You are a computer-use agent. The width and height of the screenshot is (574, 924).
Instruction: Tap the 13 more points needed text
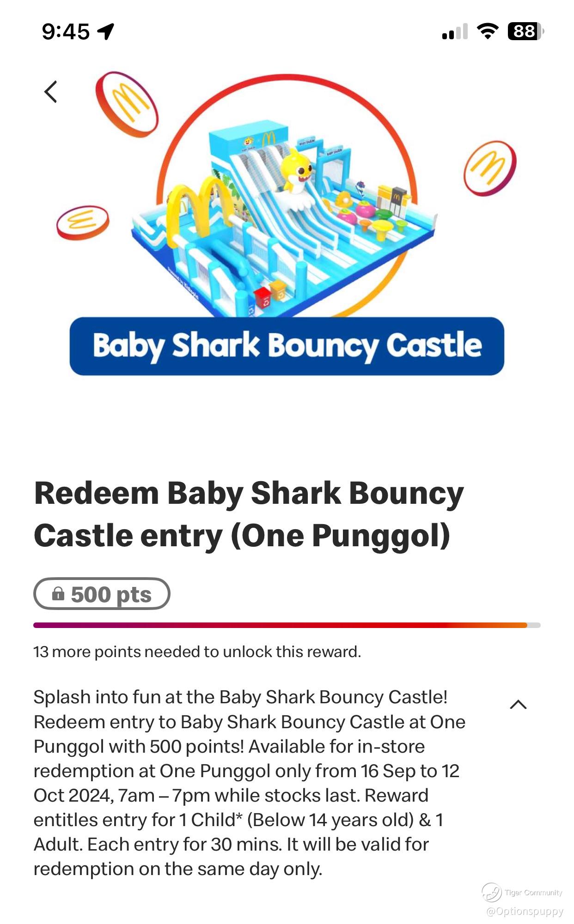click(197, 652)
